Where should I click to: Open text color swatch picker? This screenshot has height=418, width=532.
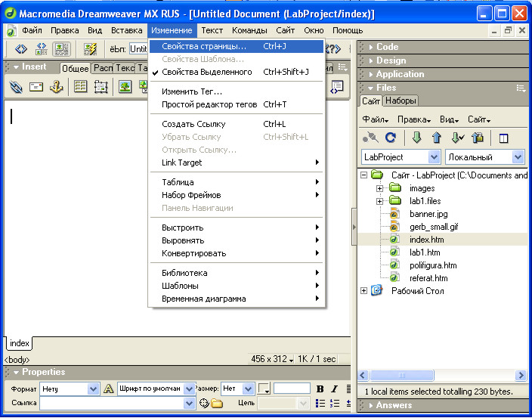click(x=264, y=389)
